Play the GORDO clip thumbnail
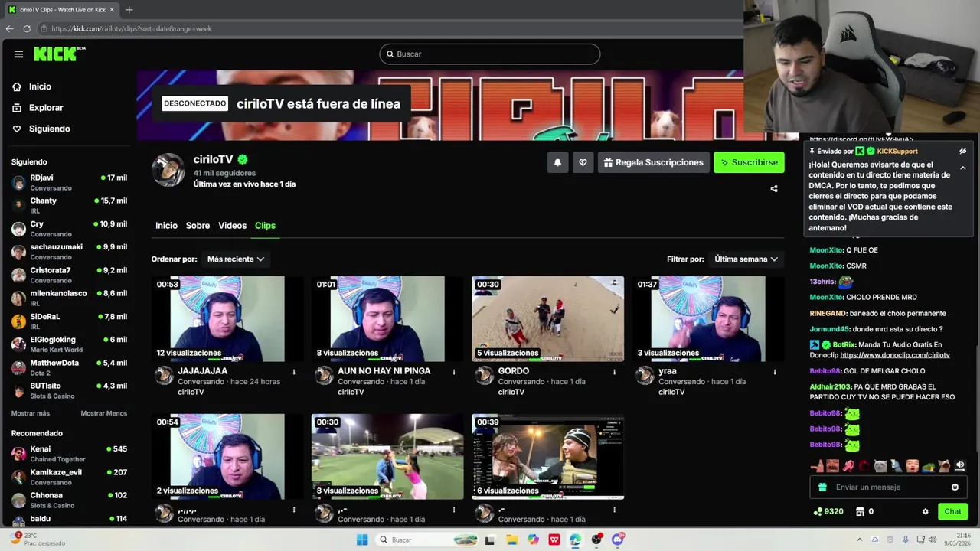 pyautogui.click(x=547, y=318)
